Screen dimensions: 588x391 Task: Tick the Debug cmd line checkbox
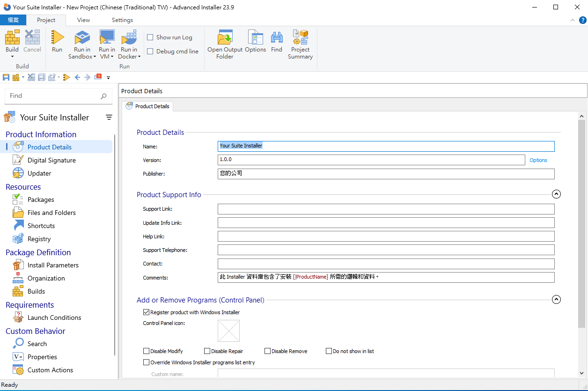coord(150,52)
